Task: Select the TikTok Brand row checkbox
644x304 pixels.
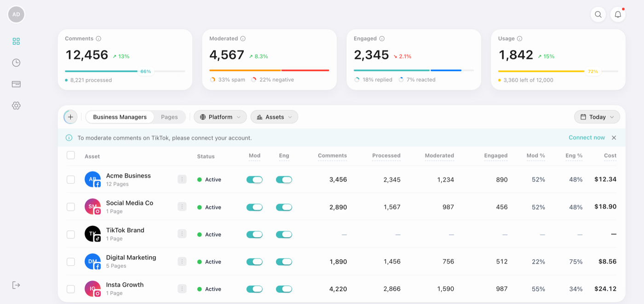Action: [71, 234]
